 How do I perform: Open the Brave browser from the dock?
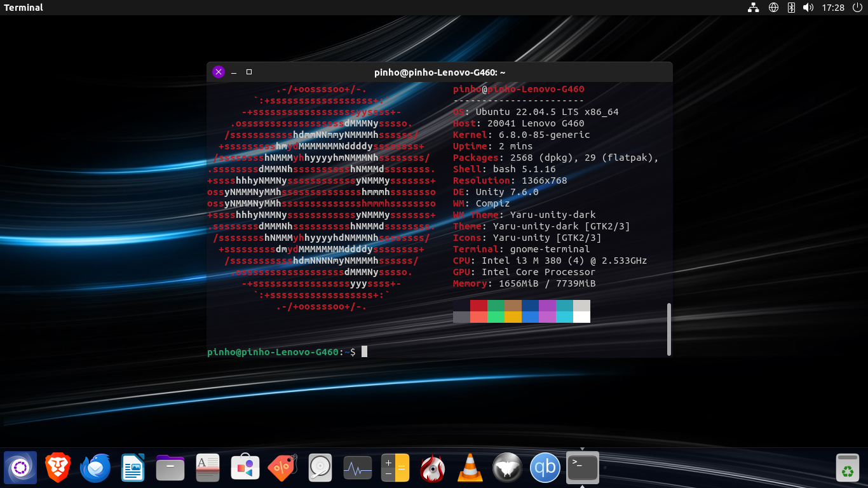(x=58, y=468)
